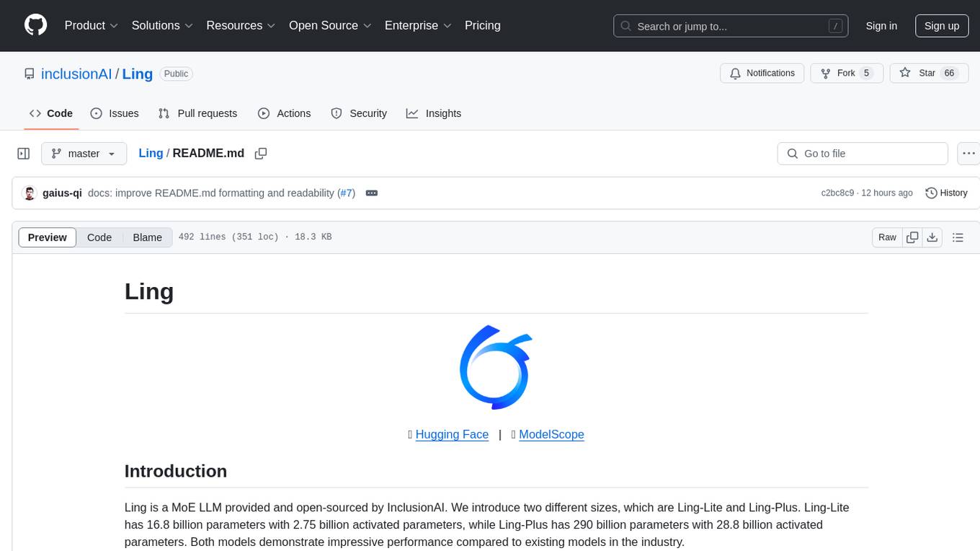This screenshot has width=980, height=551.
Task: Expand the Solutions menu
Action: (x=162, y=25)
